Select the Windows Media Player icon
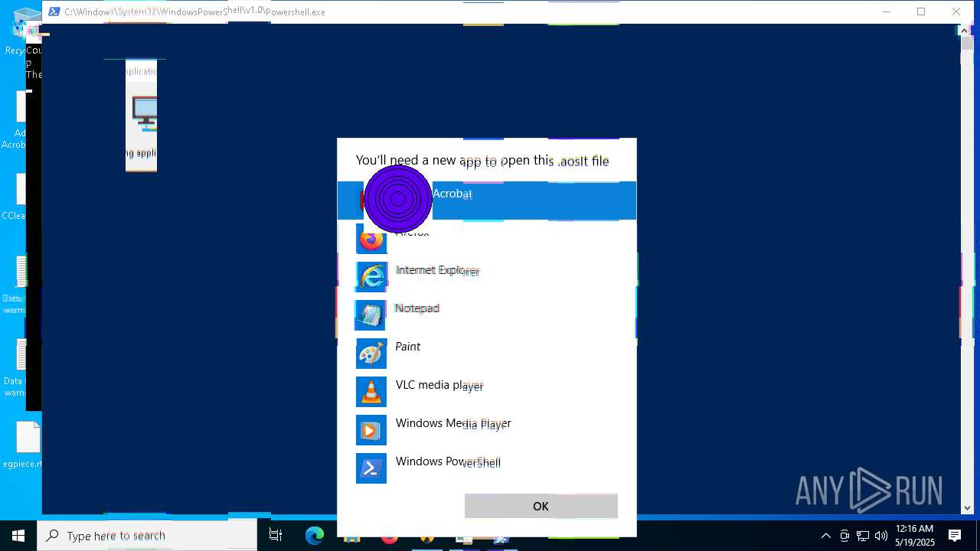Image resolution: width=980 pixels, height=551 pixels. coord(371,430)
